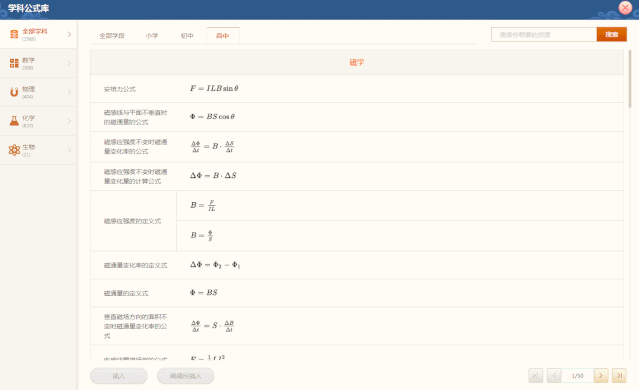The image size is (639, 390).
Task: Click the 编辑后插入 button
Action: [x=185, y=376]
